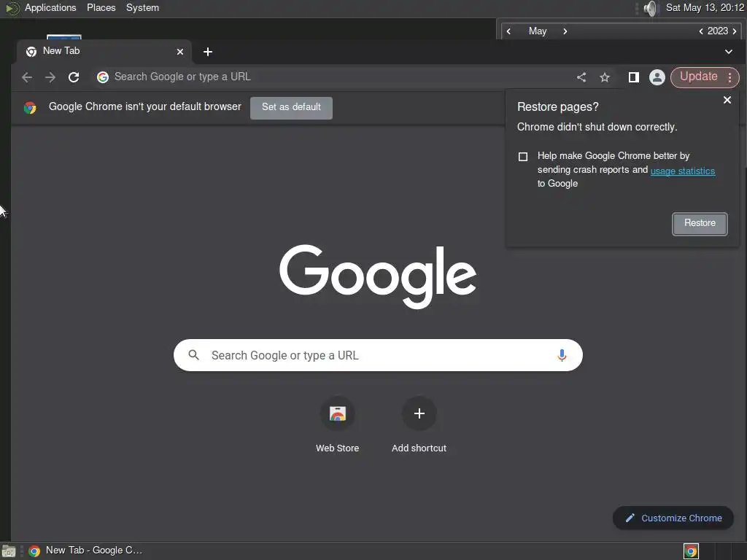The width and height of the screenshot is (747, 560).
Task: Dismiss the Restore pages popup
Action: pos(727,100)
